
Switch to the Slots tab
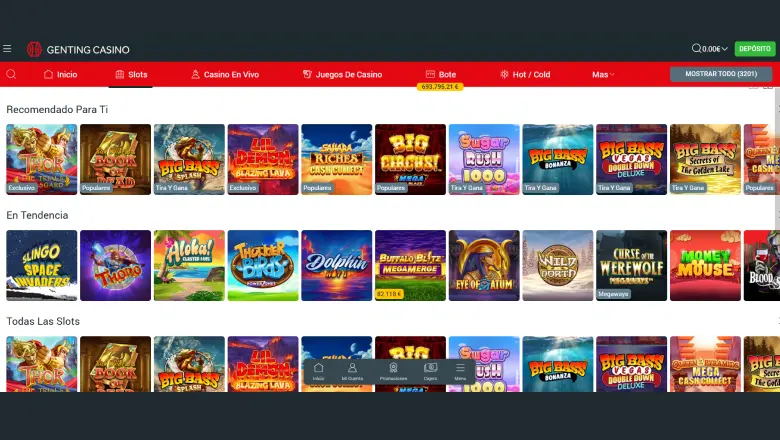click(x=131, y=75)
